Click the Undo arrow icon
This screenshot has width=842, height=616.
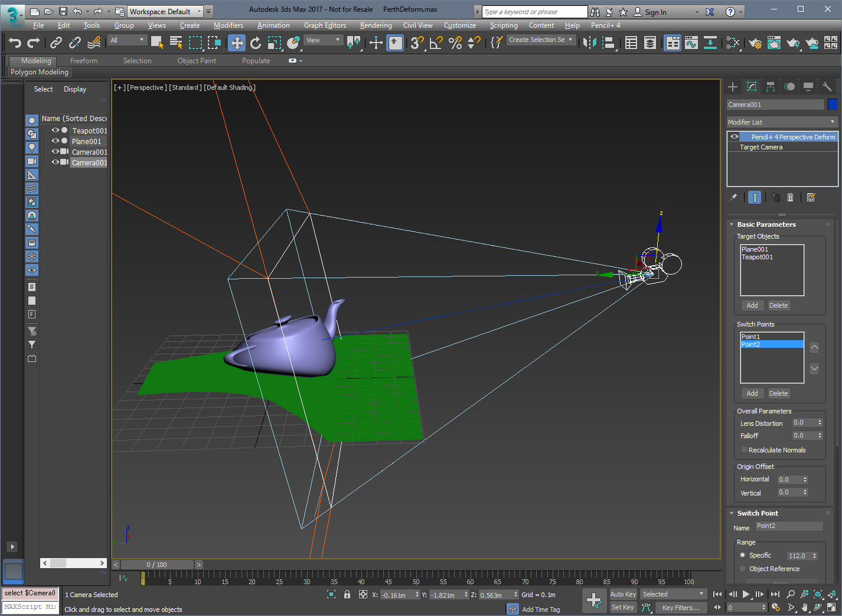coord(15,43)
